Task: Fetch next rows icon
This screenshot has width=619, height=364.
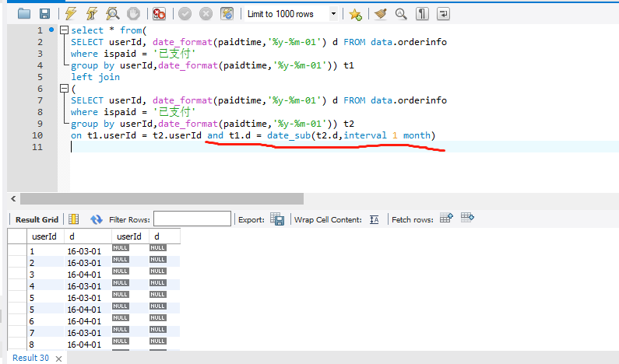Action: click(x=446, y=218)
